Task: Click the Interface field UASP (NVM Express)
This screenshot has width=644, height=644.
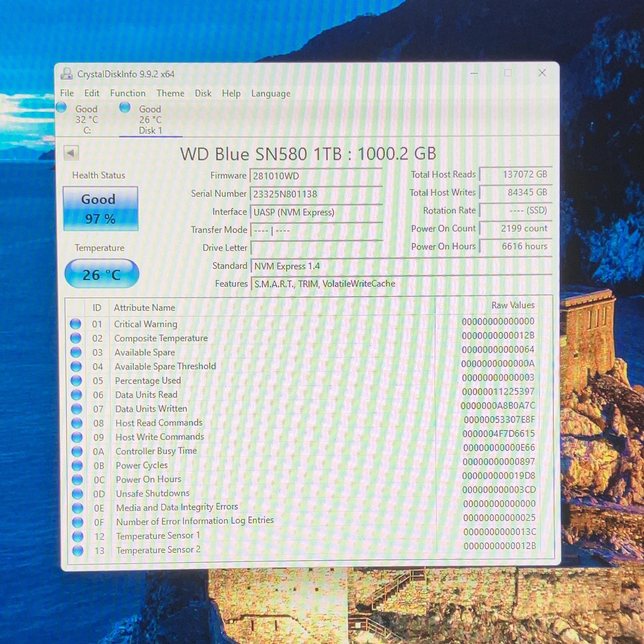Action: pyautogui.click(x=316, y=212)
